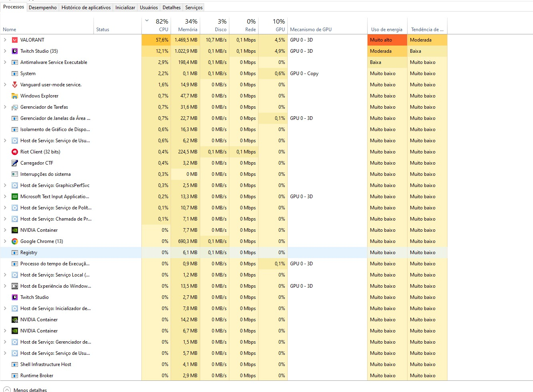Click the Gerenciador de Janelas da Área icon

click(15, 118)
